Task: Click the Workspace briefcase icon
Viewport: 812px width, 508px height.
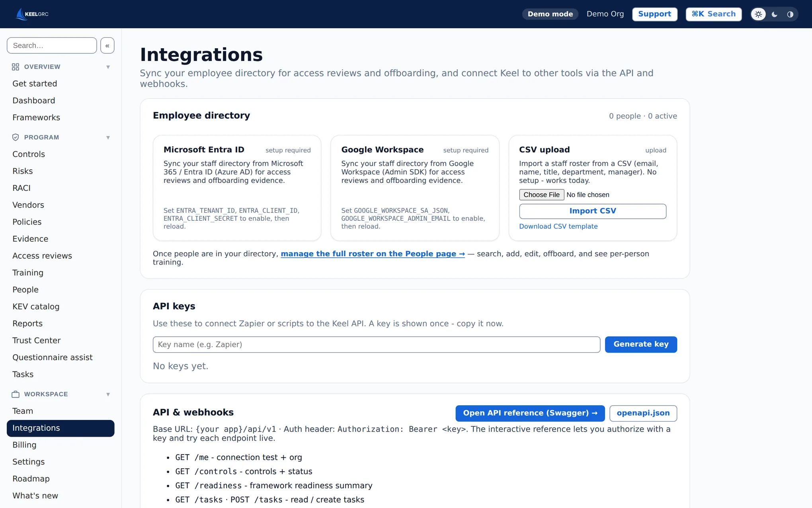Action: 16,394
